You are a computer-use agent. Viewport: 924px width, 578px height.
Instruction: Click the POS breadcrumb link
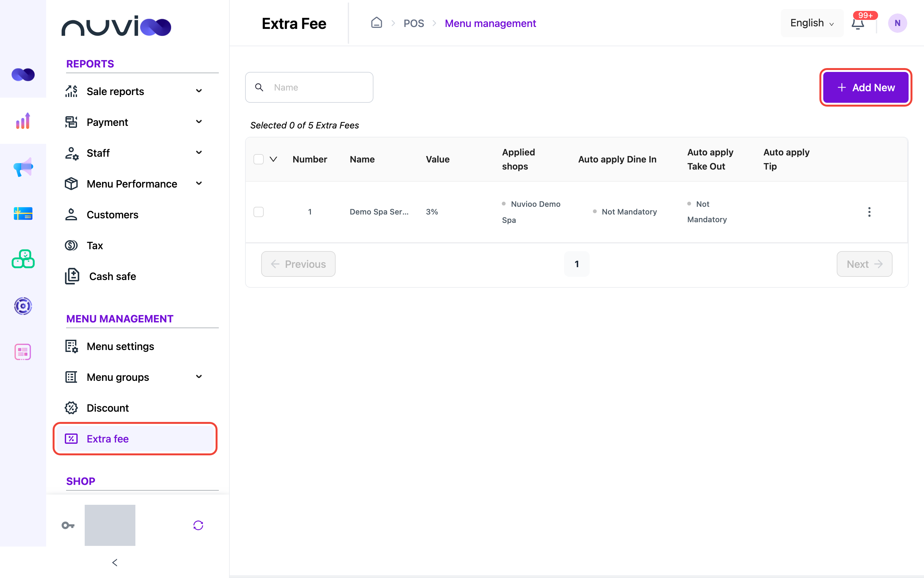(414, 23)
